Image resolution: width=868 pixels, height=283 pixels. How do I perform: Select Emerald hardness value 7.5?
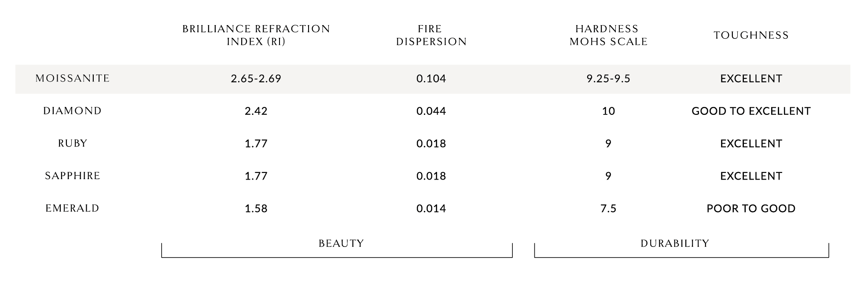pyautogui.click(x=608, y=209)
